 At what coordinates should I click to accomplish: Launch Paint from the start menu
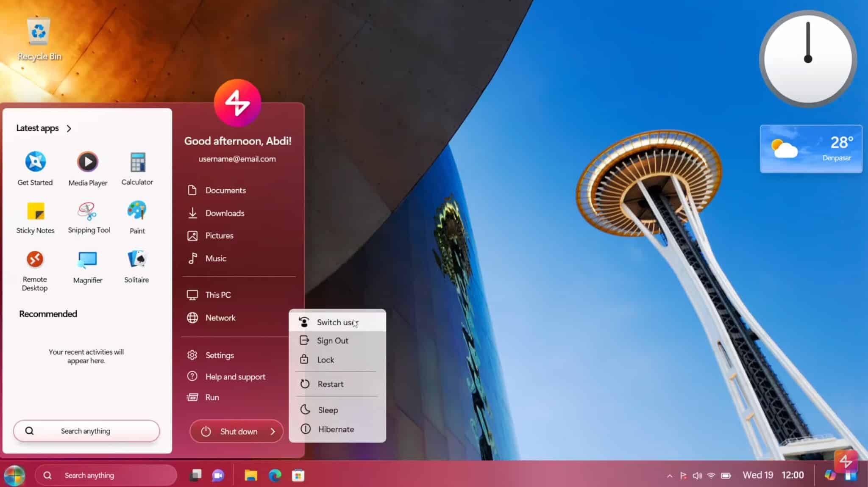pyautogui.click(x=136, y=210)
